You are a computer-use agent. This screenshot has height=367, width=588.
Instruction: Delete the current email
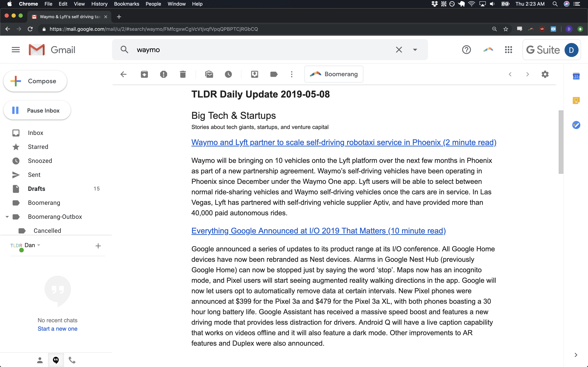(x=183, y=74)
